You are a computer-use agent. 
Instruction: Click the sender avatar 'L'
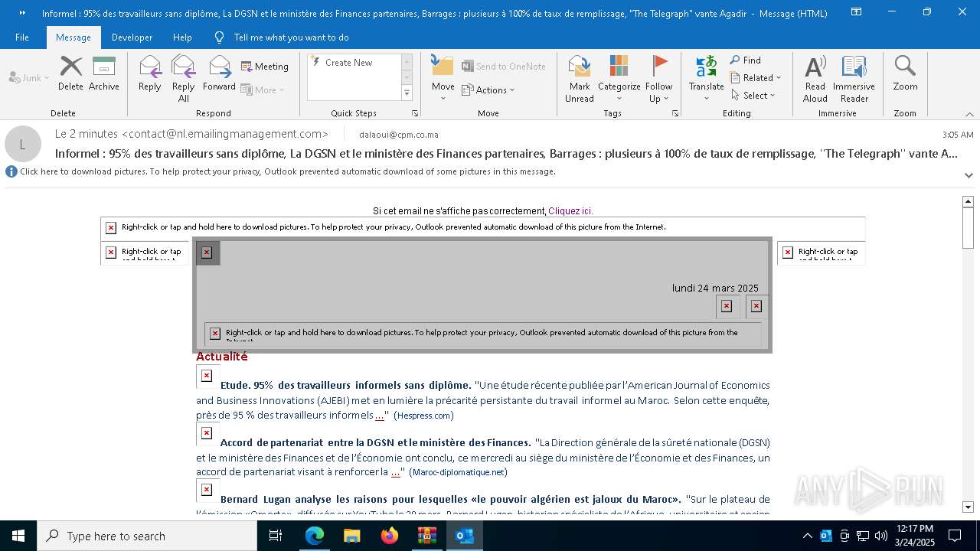click(x=23, y=144)
